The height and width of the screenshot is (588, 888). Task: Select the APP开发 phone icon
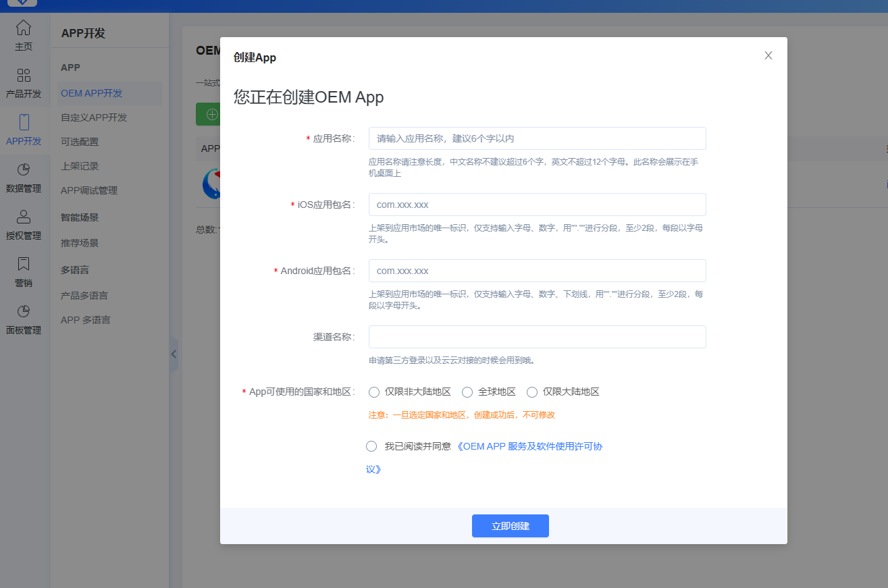24,122
